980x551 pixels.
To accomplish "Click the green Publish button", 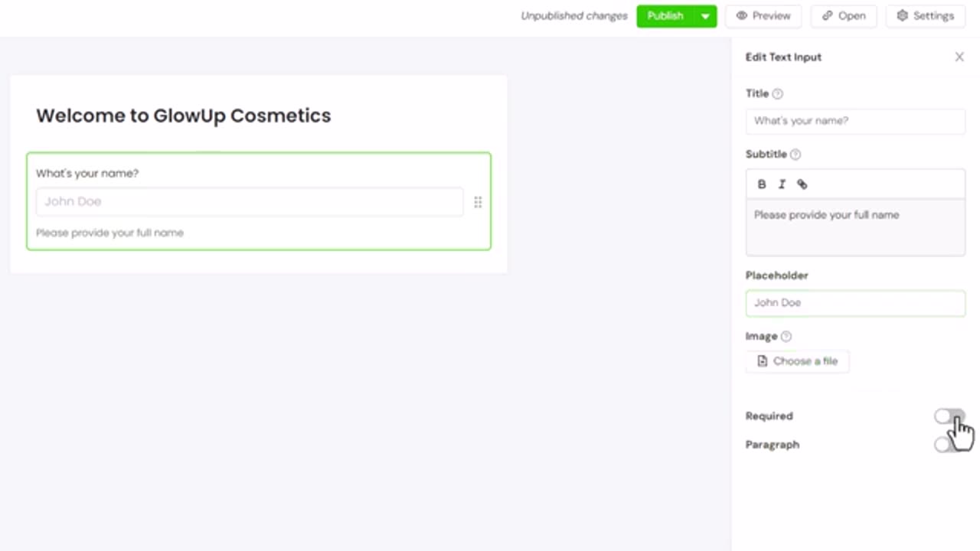I will click(x=665, y=16).
